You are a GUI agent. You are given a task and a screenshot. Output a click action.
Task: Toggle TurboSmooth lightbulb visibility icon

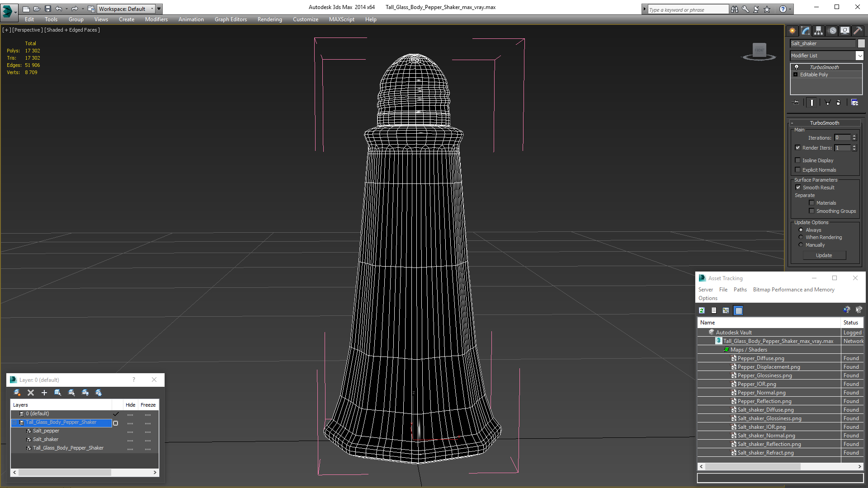[x=797, y=67]
